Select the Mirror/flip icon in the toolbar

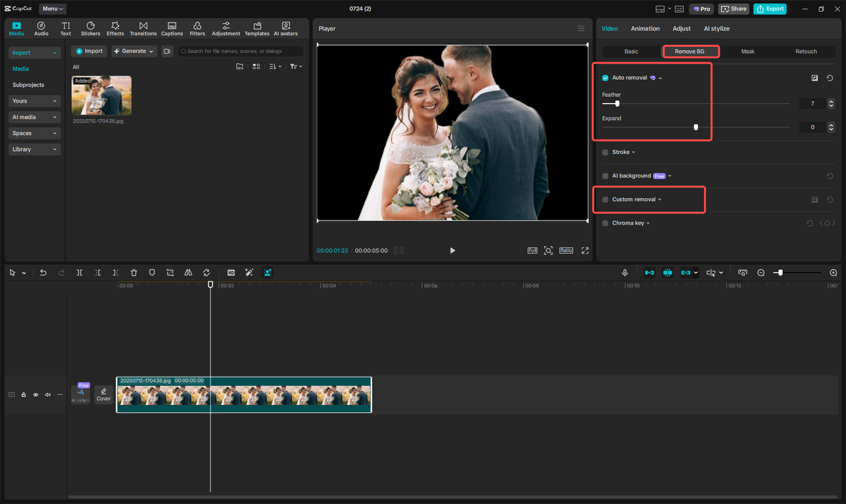coord(188,272)
